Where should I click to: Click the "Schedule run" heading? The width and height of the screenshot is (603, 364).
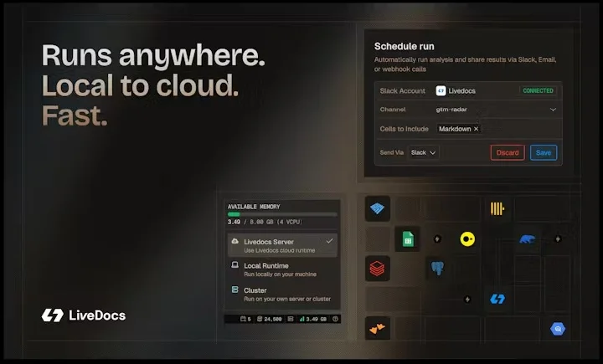click(x=405, y=47)
